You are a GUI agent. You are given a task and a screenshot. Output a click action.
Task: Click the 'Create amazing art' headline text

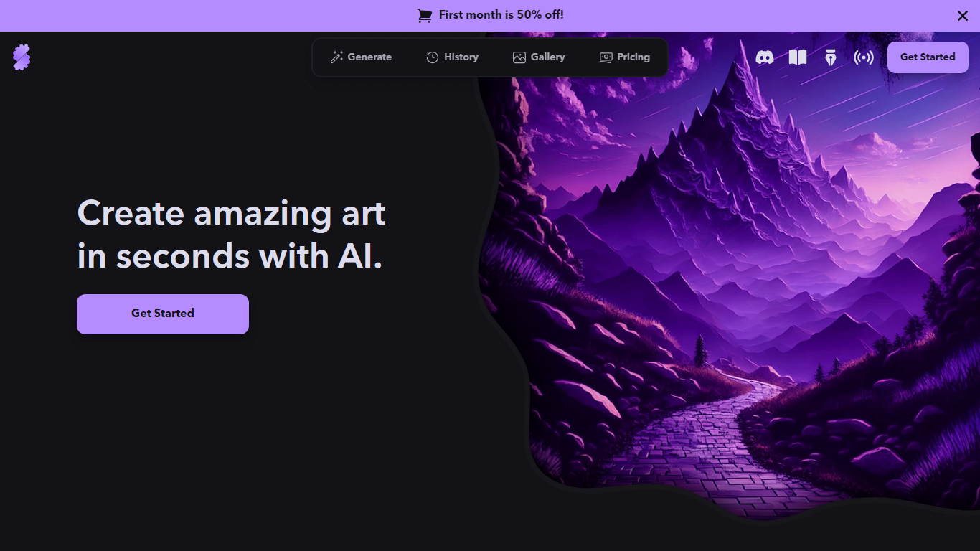(231, 213)
